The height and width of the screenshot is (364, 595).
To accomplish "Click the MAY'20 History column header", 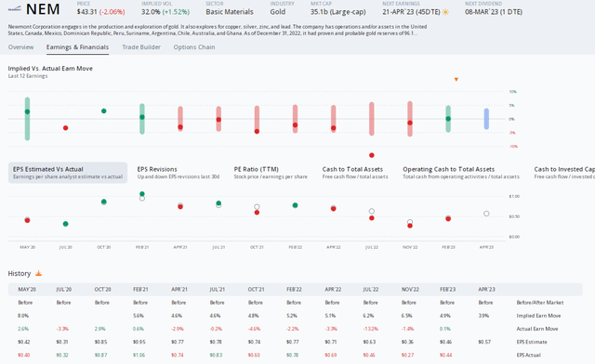I will click(27, 290).
